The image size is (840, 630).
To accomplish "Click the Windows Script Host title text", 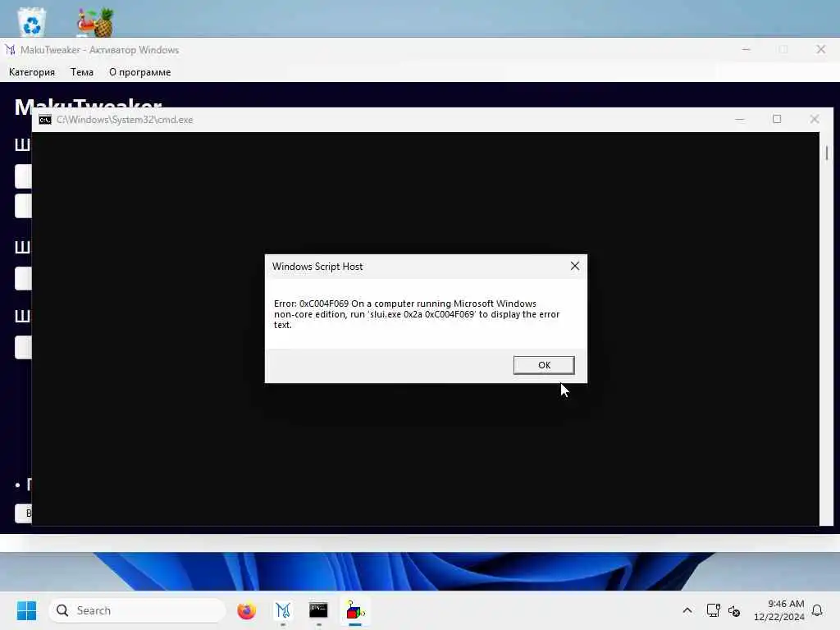I will coord(317,267).
